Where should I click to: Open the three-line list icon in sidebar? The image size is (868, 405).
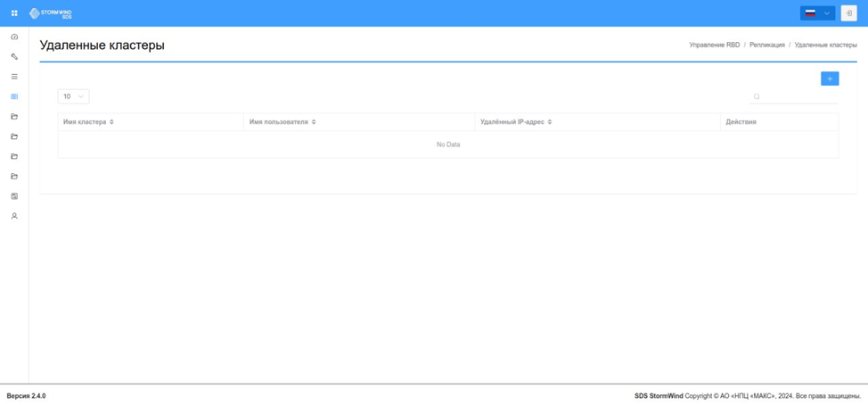[14, 77]
